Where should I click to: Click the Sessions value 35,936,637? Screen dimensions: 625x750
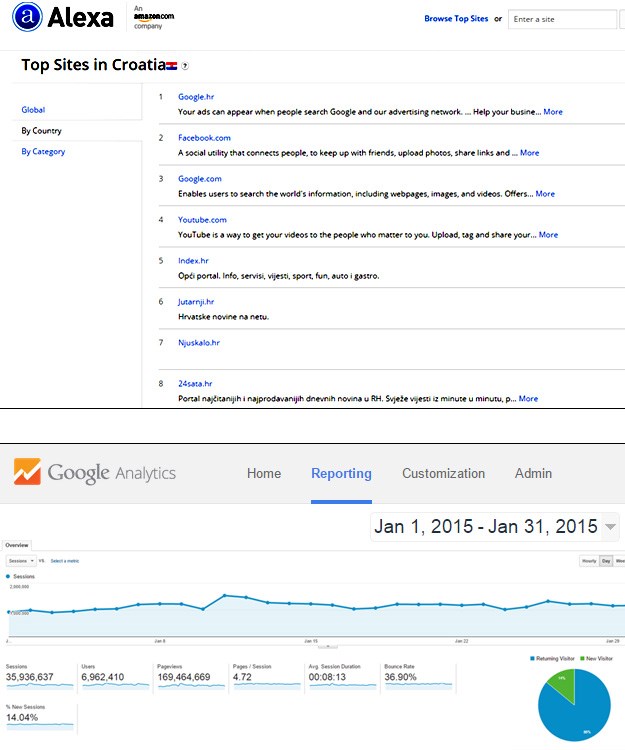coord(30,677)
